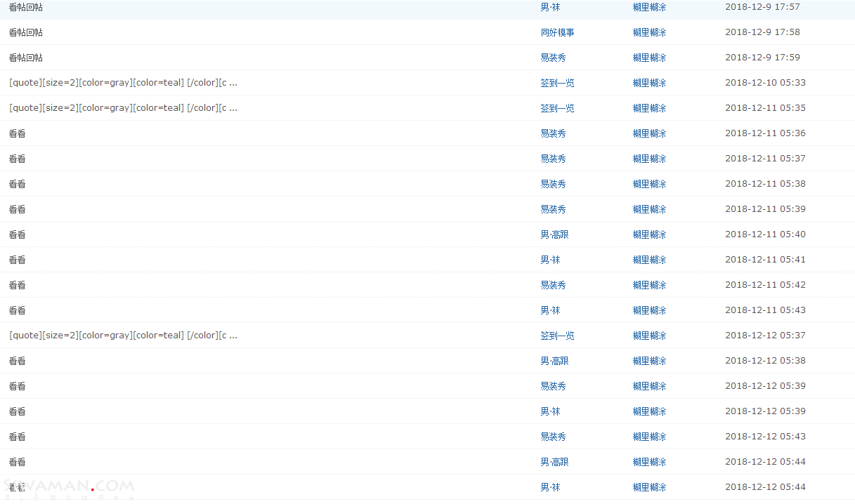Open the 看看 post from 2018-12-11 05:39

(x=17, y=209)
